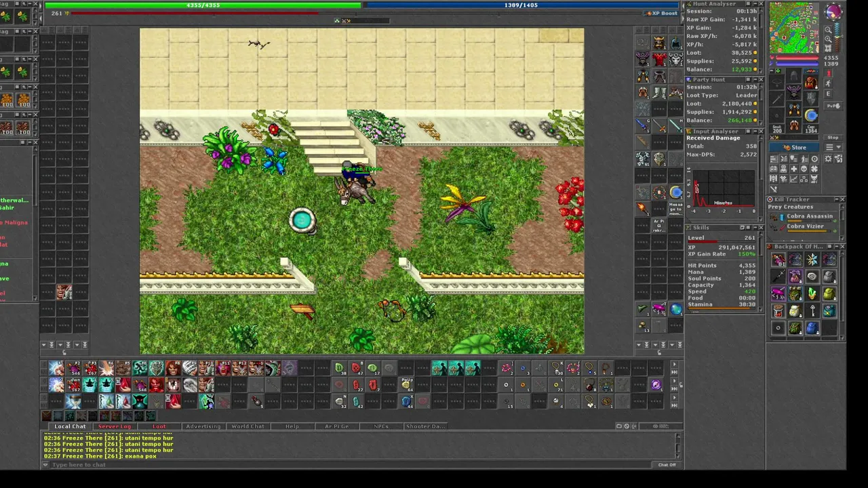Open the Party Hunt options menu
The image size is (868, 488).
click(747, 79)
